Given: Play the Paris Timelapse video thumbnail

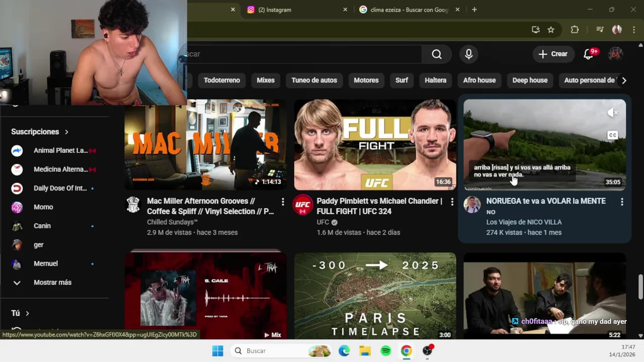Looking at the screenshot, I should [x=375, y=297].
